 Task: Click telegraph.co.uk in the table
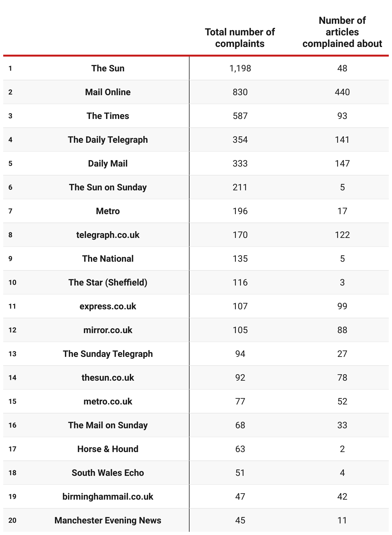click(x=108, y=235)
